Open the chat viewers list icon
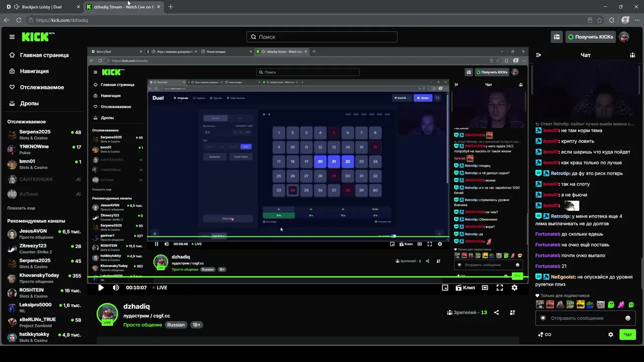Viewport: 644px width, 362px height. point(632,55)
